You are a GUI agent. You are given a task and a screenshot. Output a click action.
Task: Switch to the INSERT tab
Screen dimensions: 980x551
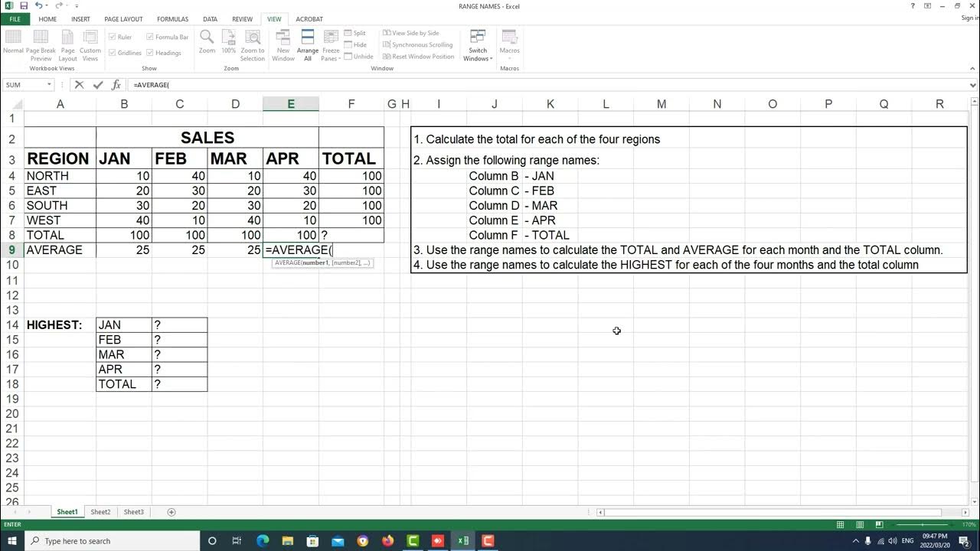[80, 19]
